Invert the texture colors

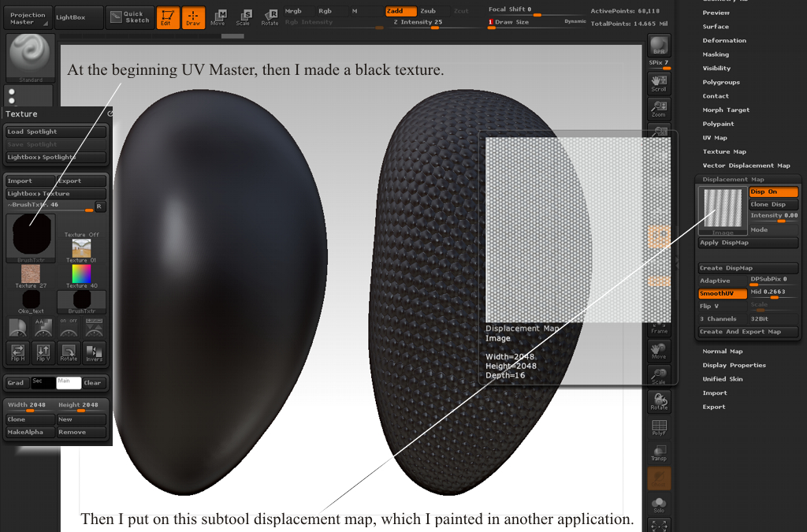pos(94,353)
